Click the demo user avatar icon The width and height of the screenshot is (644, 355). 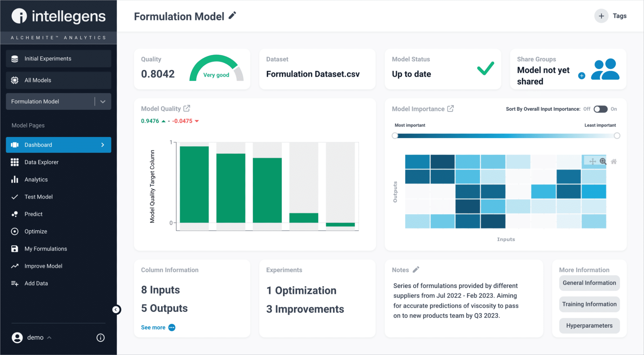pyautogui.click(x=17, y=337)
